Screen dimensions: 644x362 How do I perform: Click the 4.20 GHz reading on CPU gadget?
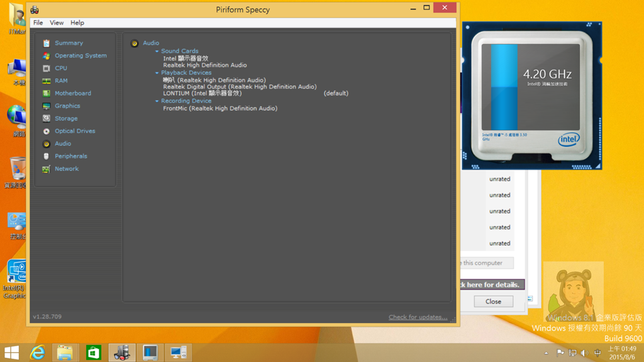pyautogui.click(x=548, y=74)
